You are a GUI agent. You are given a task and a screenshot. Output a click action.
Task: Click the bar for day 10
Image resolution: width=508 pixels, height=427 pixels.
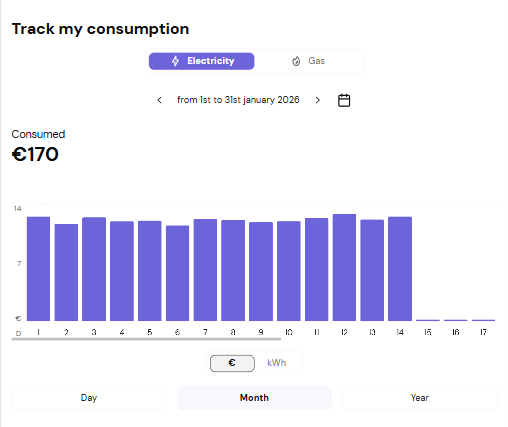point(289,271)
